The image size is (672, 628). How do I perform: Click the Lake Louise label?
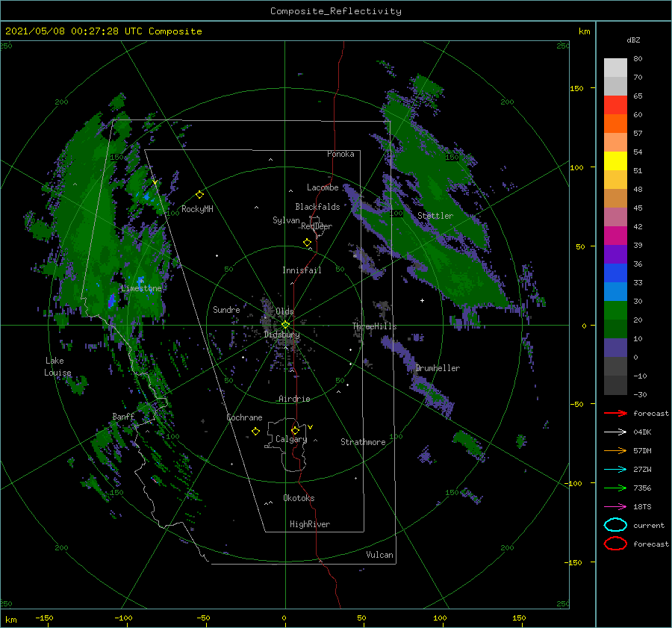[x=57, y=367]
